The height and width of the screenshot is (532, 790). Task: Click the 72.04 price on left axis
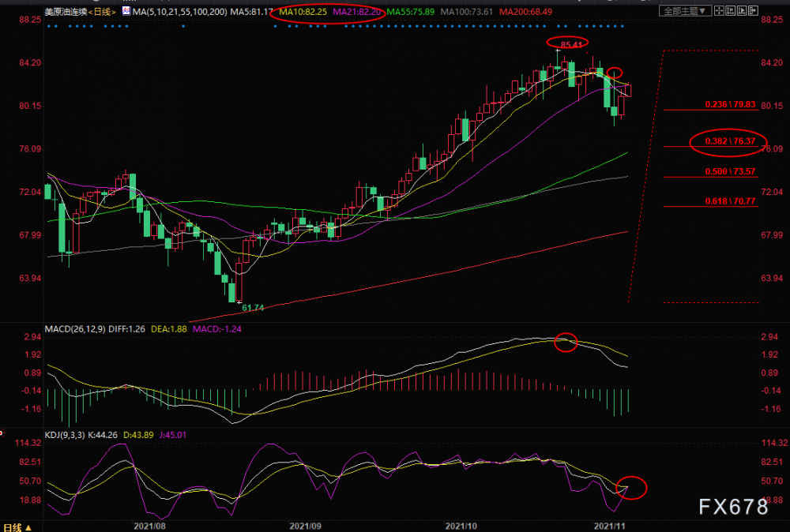click(30, 193)
